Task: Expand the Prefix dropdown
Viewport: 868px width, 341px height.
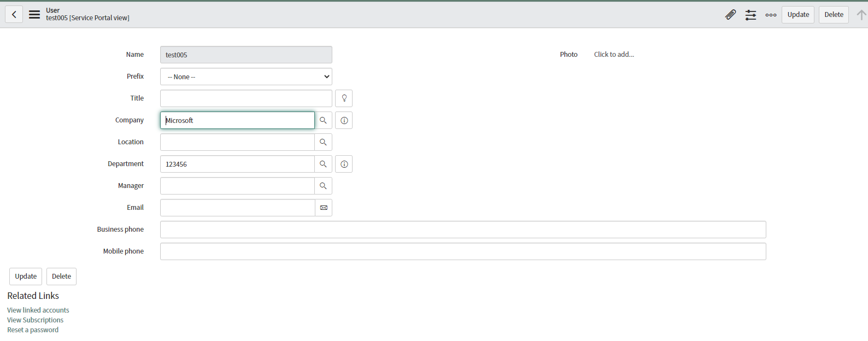Action: pos(246,77)
